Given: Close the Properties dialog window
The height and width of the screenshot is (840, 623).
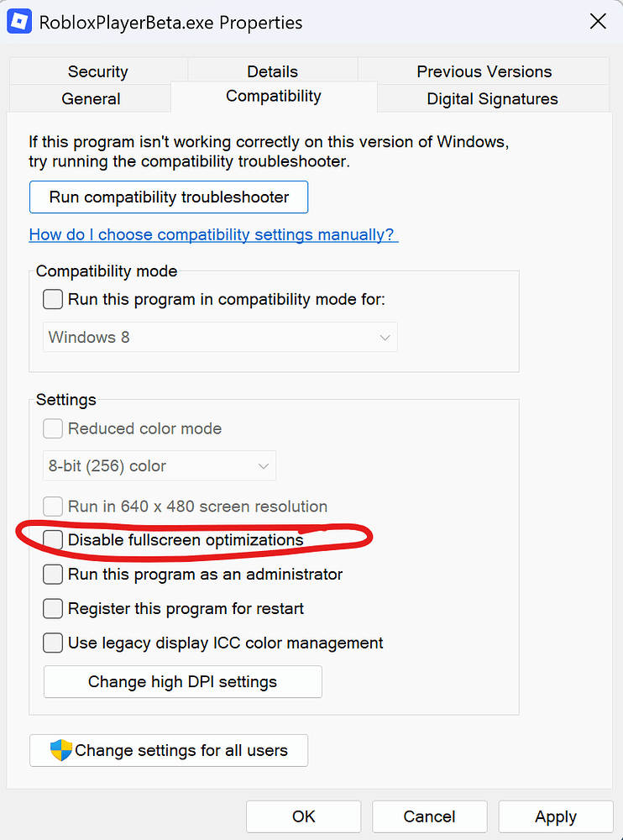Looking at the screenshot, I should [598, 22].
